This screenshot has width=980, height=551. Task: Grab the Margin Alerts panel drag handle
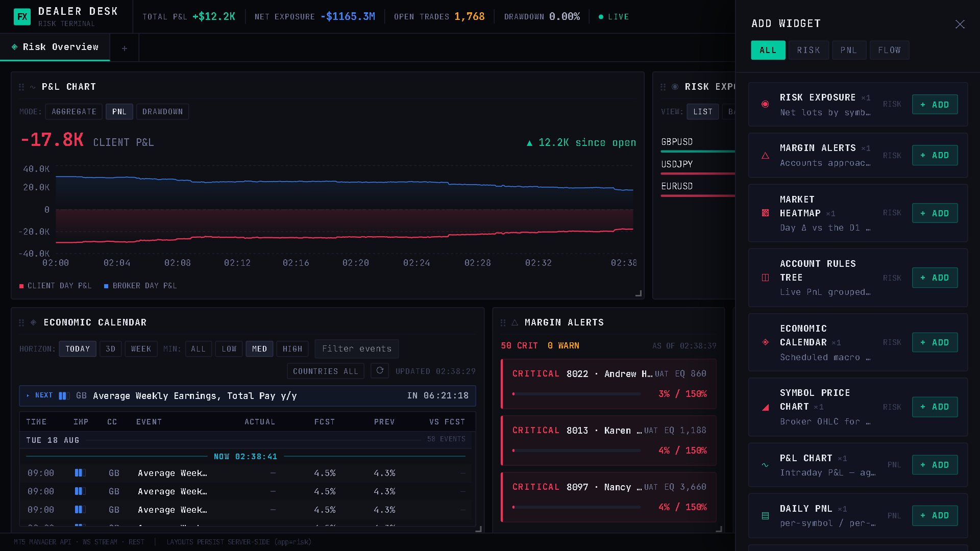503,323
